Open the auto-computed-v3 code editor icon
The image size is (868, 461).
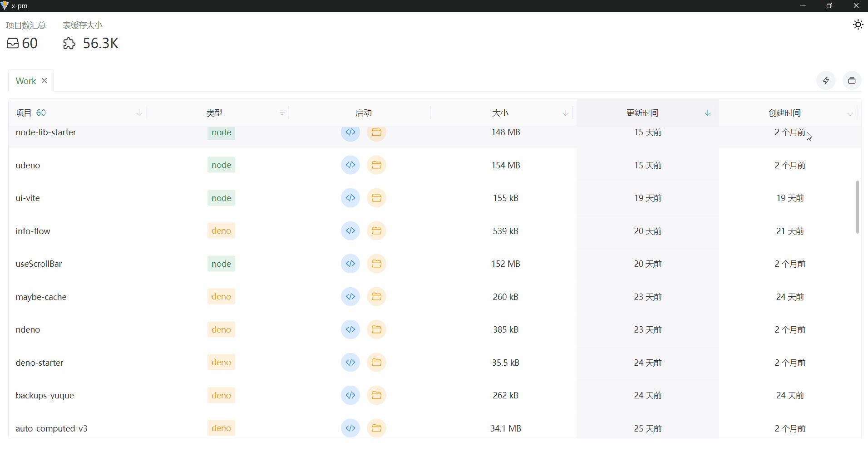pyautogui.click(x=350, y=428)
